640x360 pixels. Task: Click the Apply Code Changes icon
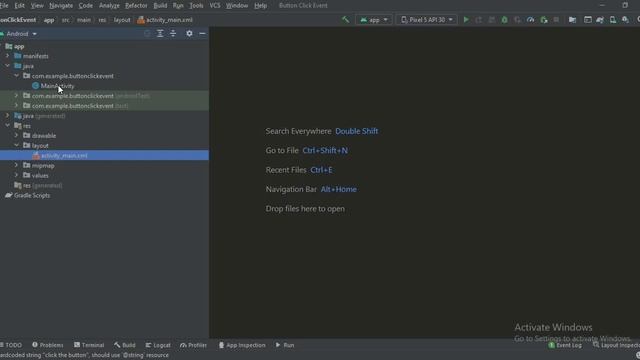[x=491, y=20]
